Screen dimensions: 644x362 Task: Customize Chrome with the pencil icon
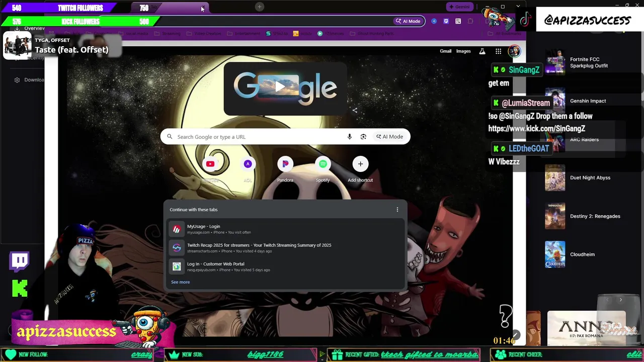coord(515,335)
